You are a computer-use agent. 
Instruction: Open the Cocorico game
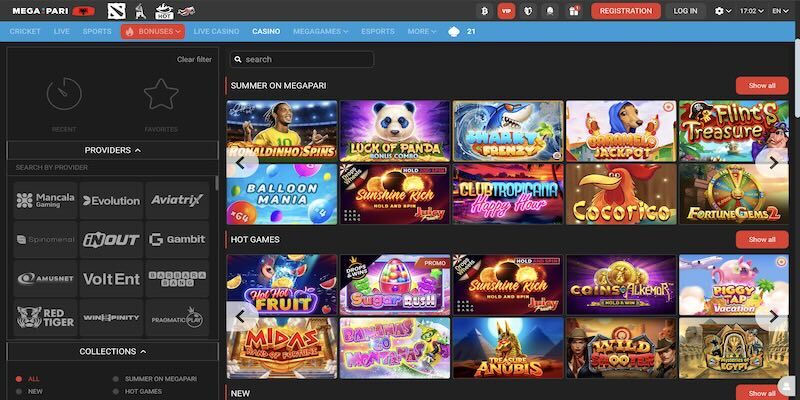pyautogui.click(x=621, y=194)
